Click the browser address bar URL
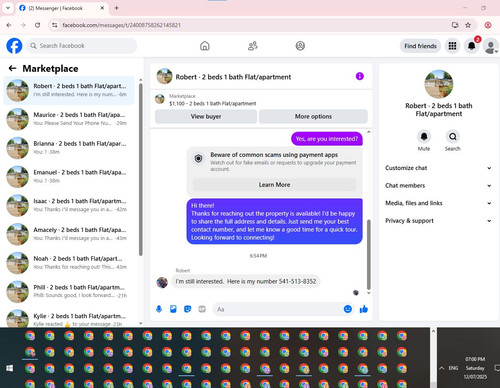Viewport: 500px width, 388px height. click(x=122, y=25)
